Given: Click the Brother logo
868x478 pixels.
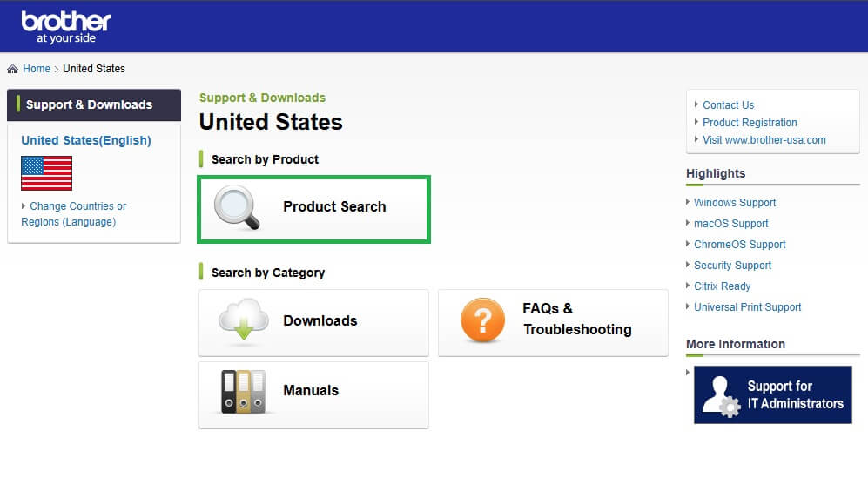Looking at the screenshot, I should coord(66,27).
